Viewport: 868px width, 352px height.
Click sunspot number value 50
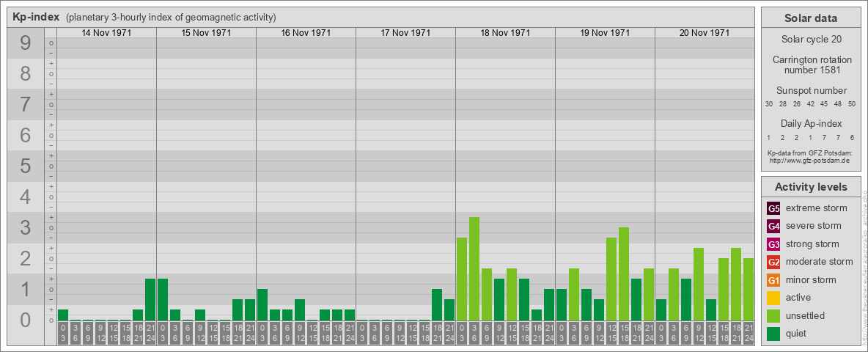tap(852, 104)
